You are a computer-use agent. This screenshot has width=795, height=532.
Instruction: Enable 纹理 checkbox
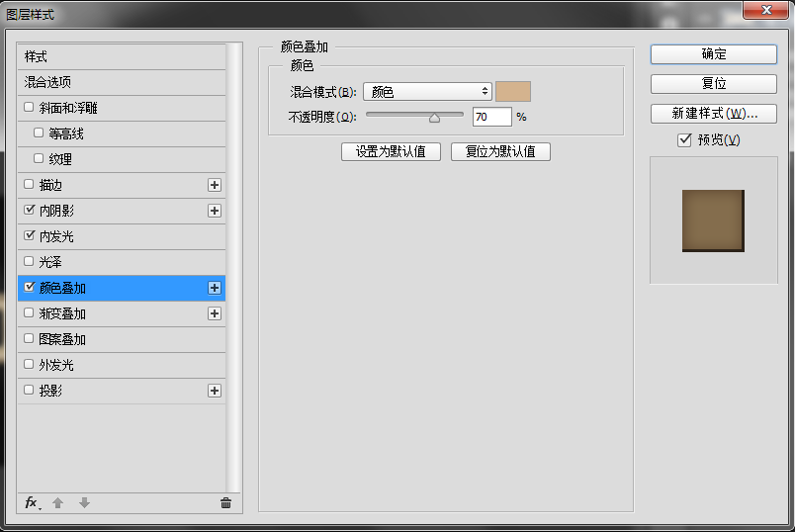pos(39,159)
